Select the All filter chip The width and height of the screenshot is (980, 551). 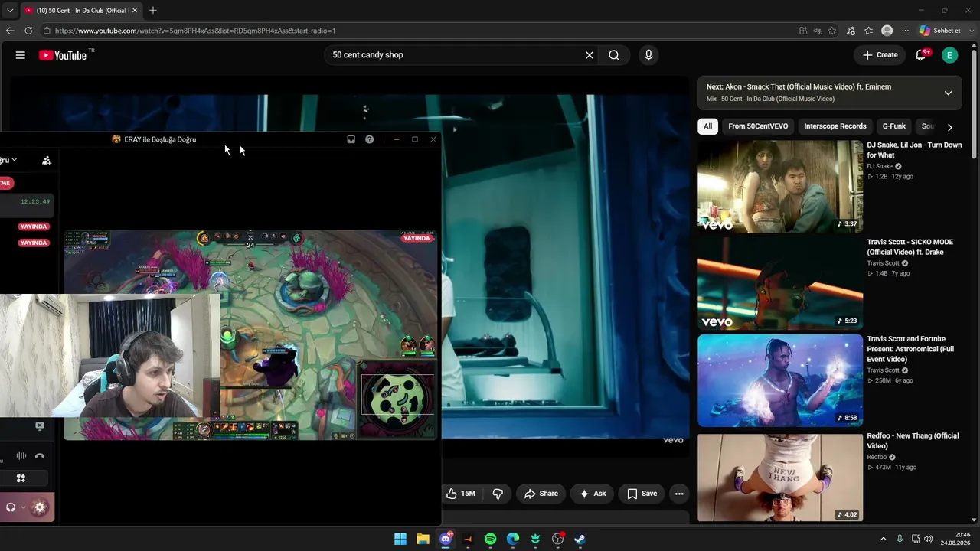708,126
